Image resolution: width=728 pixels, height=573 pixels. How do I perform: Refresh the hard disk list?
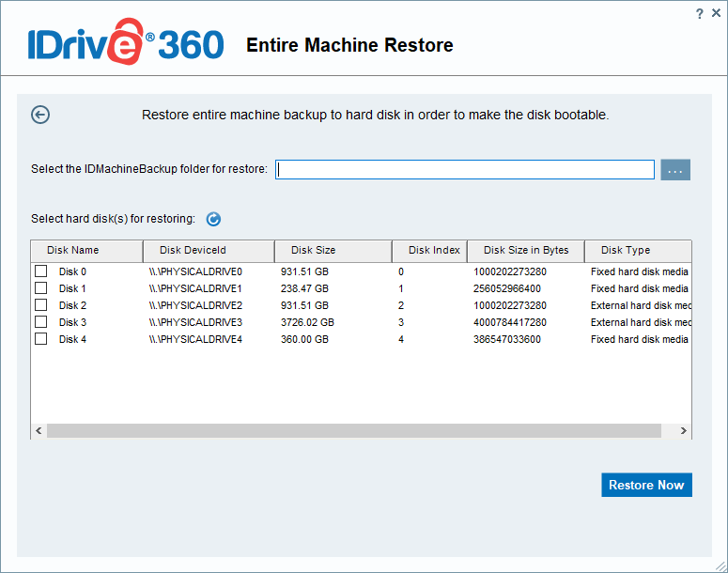tap(213, 219)
